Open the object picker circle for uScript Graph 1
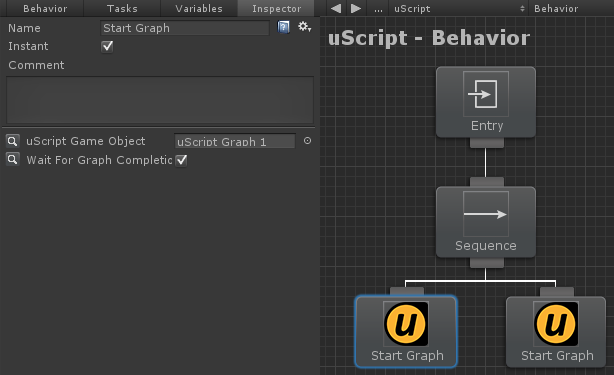The width and height of the screenshot is (614, 375). point(307,141)
